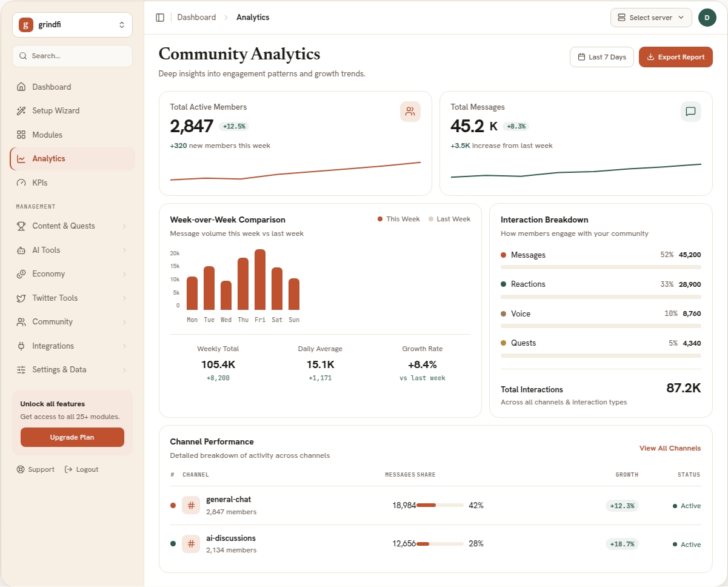Click the Logout arrow icon

coord(68,469)
